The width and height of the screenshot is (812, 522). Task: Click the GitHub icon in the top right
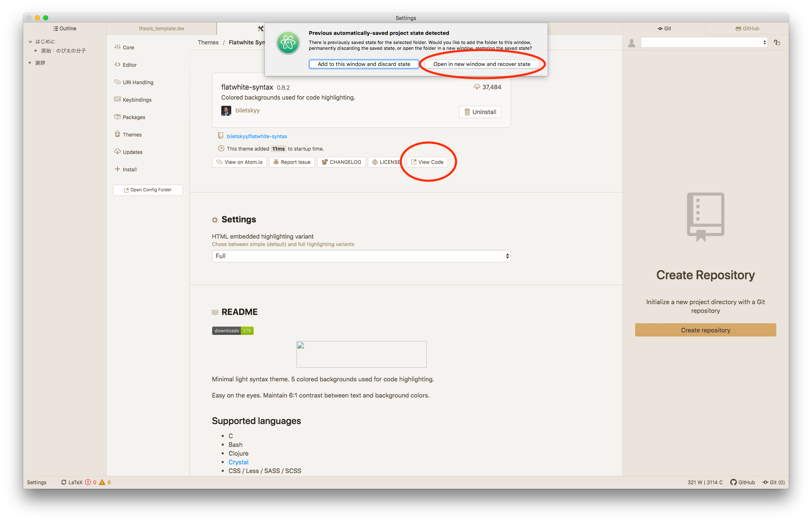tap(739, 28)
